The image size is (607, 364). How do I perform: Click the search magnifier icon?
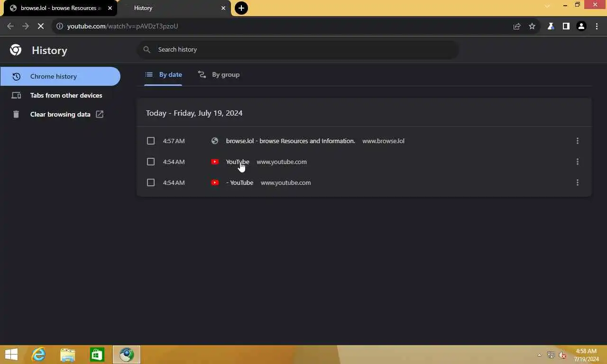147,49
